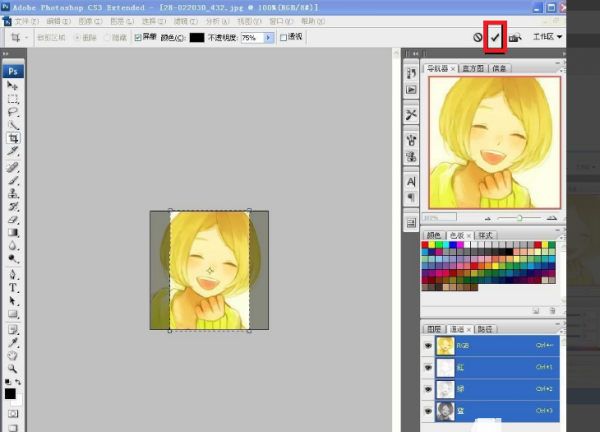Switch to the 直方图 tab
Screen dimensions: 600x432
[x=473, y=68]
